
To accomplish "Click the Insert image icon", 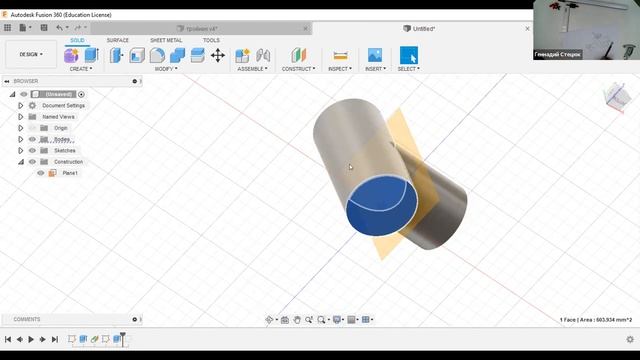I will (375, 55).
